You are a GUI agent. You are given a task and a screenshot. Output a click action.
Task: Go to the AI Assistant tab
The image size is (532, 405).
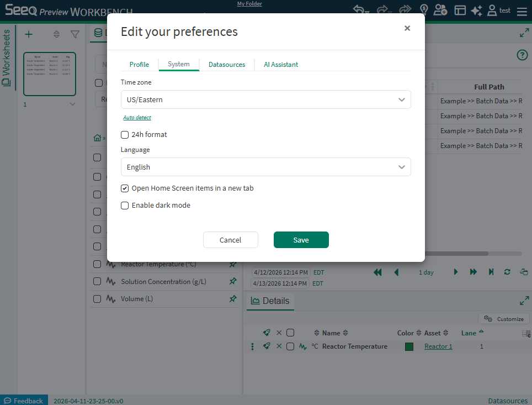tap(281, 65)
